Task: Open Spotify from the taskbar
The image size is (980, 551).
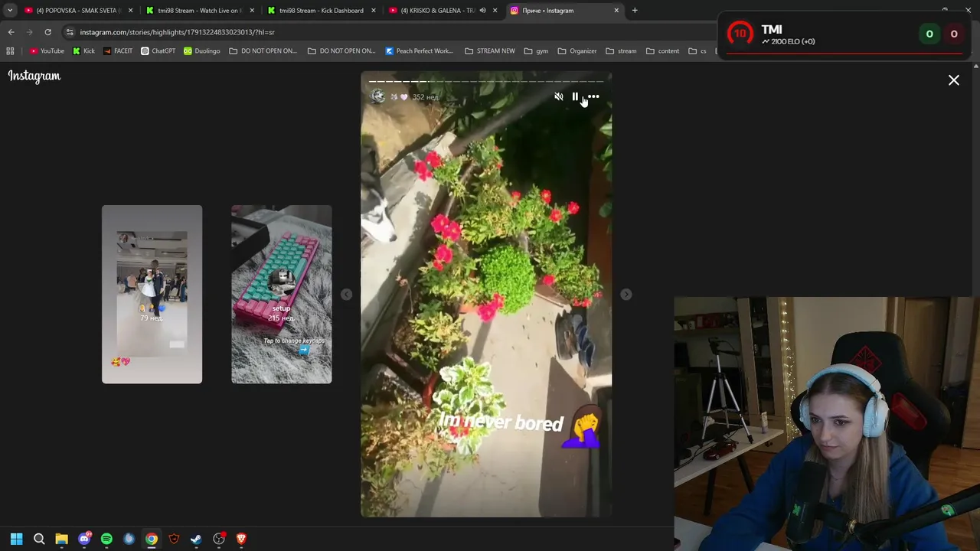Action: pos(106,539)
